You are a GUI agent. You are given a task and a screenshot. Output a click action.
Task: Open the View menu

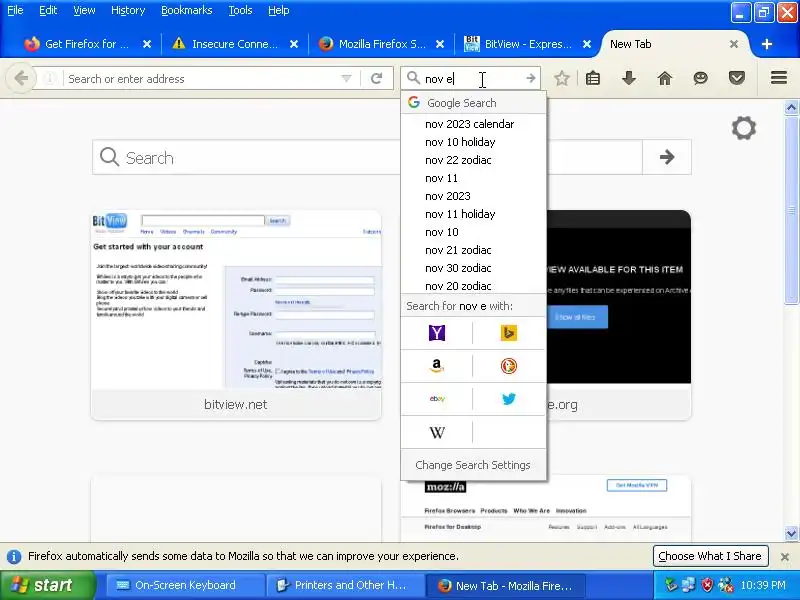[x=84, y=10]
